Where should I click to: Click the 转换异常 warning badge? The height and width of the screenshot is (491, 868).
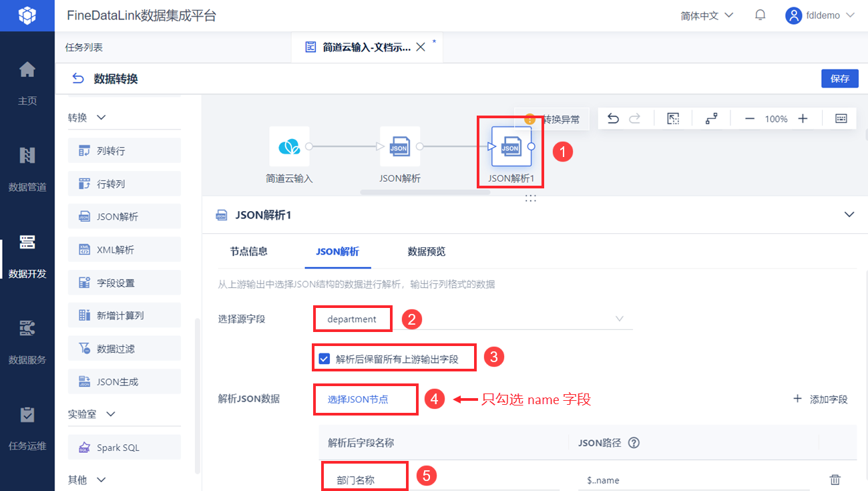tap(552, 120)
